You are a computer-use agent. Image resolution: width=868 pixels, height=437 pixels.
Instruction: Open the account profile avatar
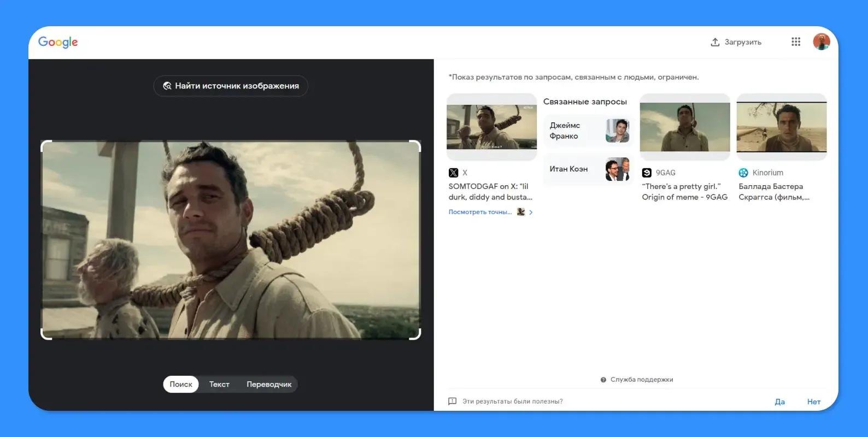click(822, 42)
